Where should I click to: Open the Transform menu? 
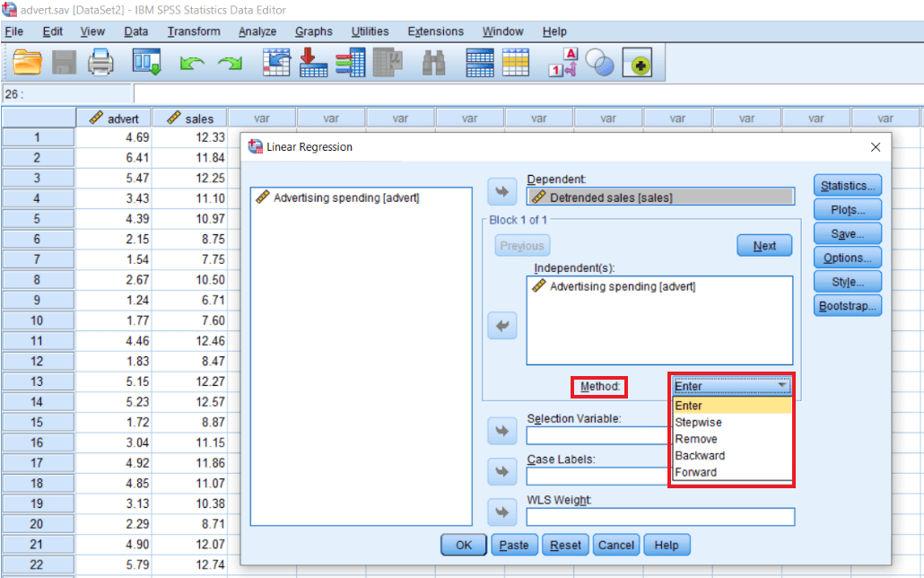pos(193,31)
